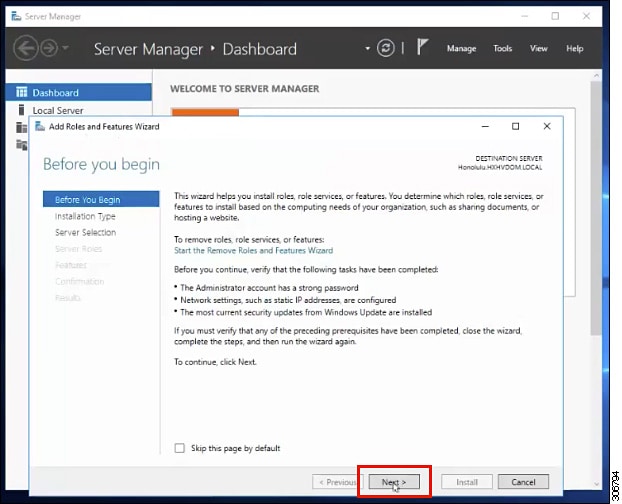Refresh the Server Manager dashboard

coord(386,48)
